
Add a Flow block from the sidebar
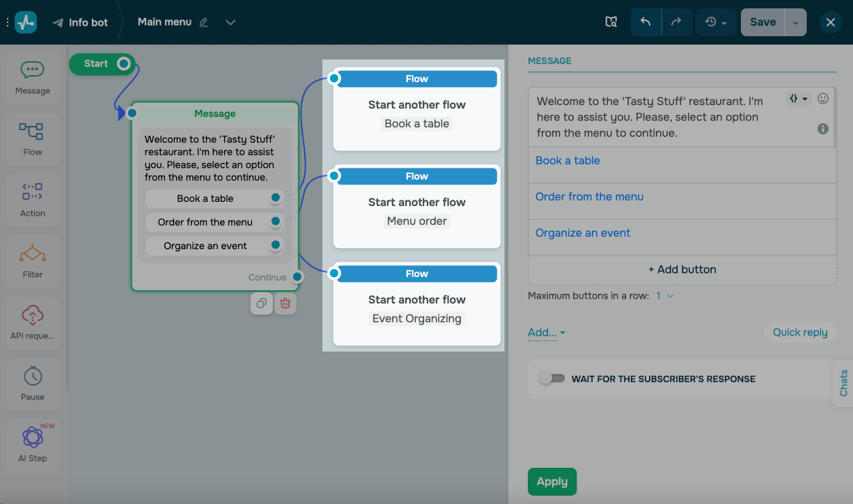pos(33,139)
